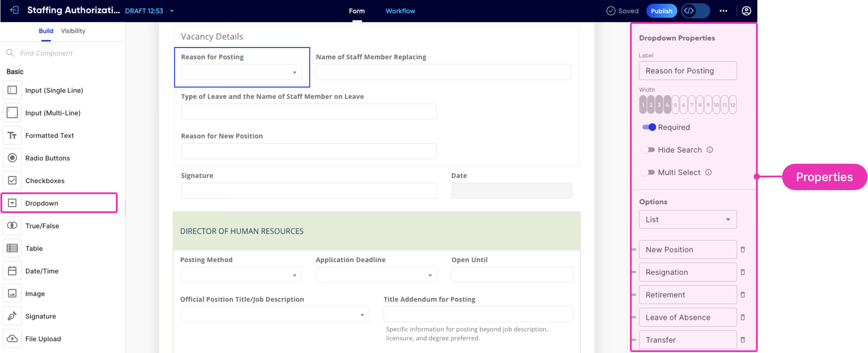Screen dimensions: 868x353
Task: Click the File Upload cloud icon
Action: click(x=12, y=338)
